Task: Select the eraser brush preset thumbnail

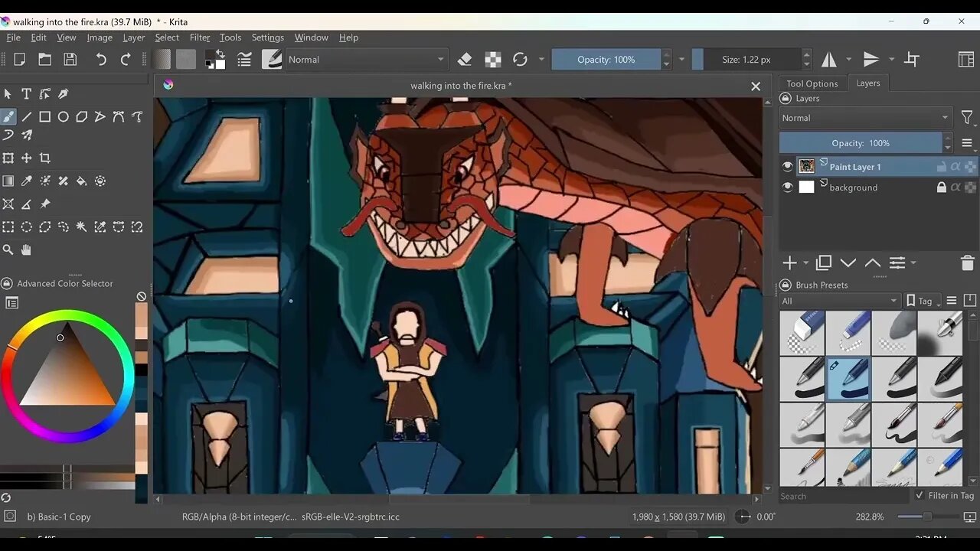Action: tap(802, 333)
